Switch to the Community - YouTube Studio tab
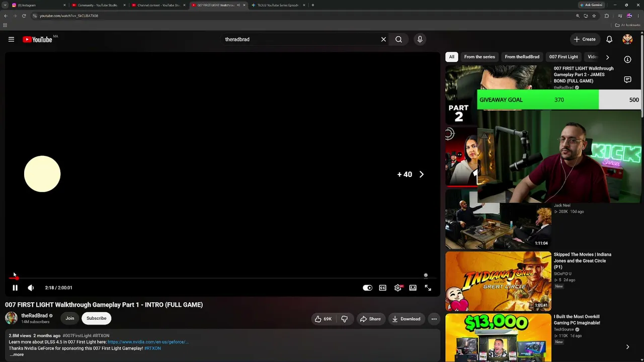 pos(98,5)
